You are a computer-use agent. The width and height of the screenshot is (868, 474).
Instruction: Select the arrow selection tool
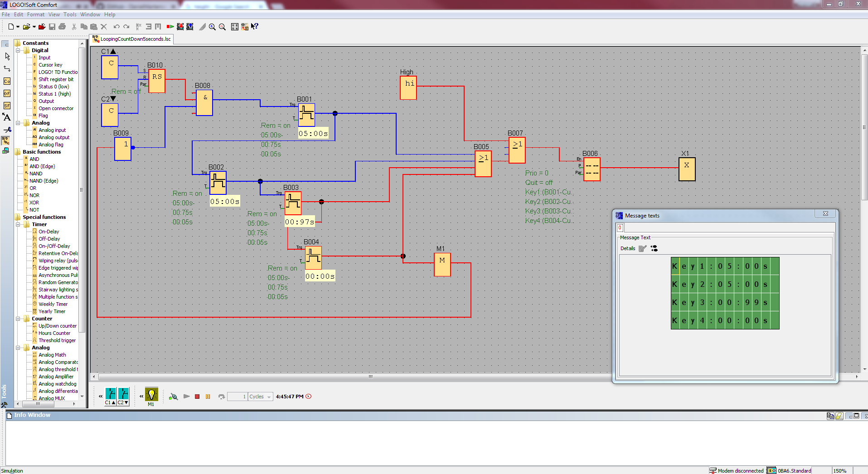(7, 57)
